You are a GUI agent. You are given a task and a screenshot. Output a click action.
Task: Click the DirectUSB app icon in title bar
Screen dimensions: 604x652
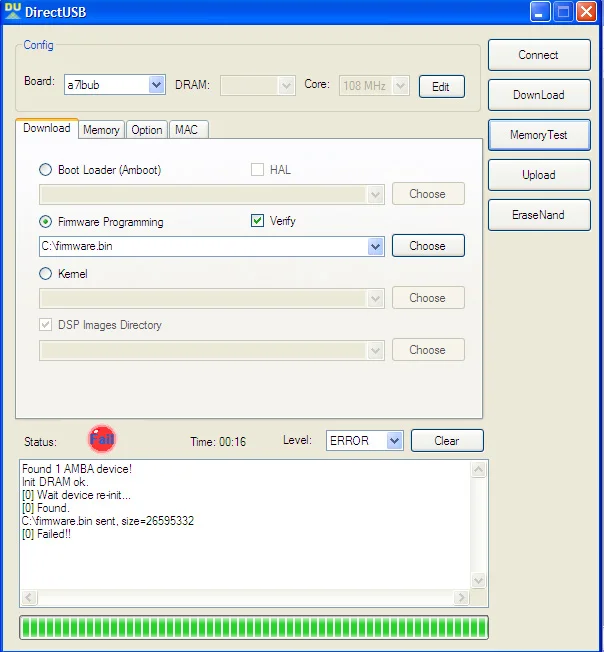click(12, 11)
